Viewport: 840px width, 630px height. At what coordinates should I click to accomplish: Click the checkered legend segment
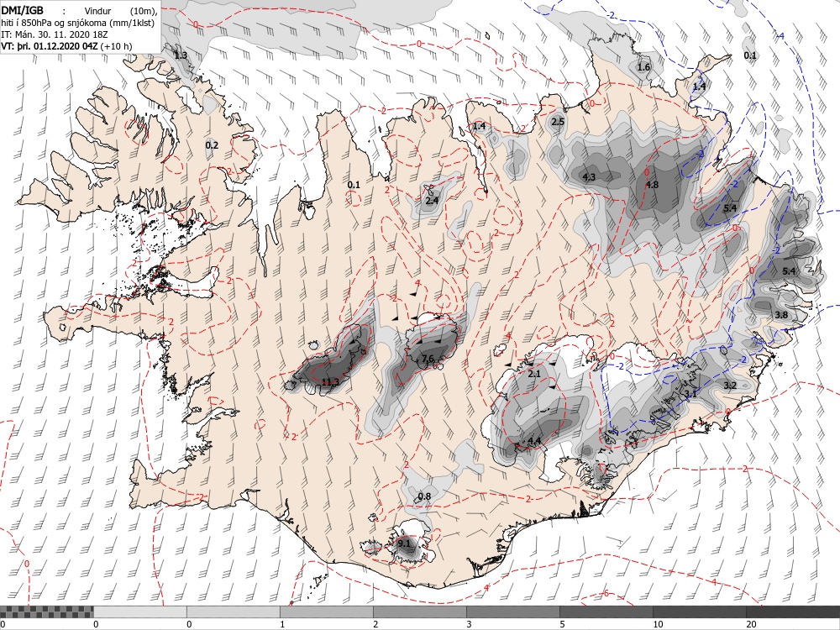[x=46, y=612]
